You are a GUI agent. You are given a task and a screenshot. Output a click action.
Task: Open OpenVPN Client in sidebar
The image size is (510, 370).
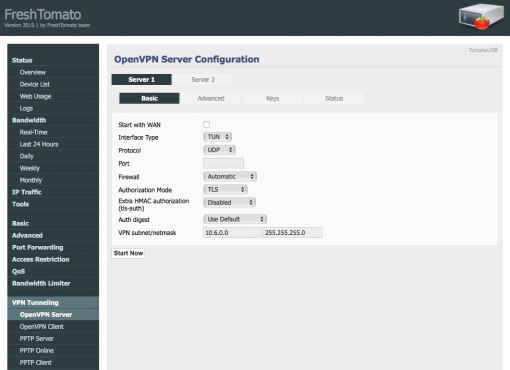[53, 327]
